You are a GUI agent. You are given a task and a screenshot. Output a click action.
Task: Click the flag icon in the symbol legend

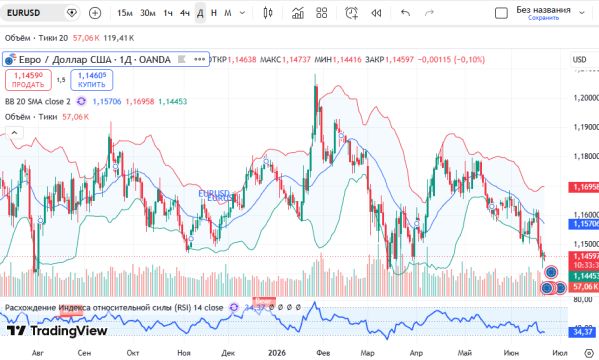tap(182, 59)
